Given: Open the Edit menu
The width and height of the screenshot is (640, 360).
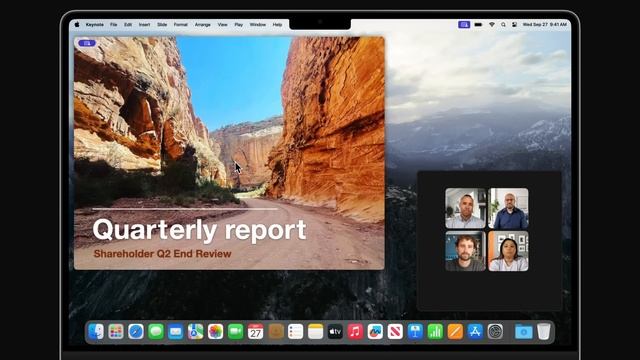Looking at the screenshot, I should pos(128,24).
